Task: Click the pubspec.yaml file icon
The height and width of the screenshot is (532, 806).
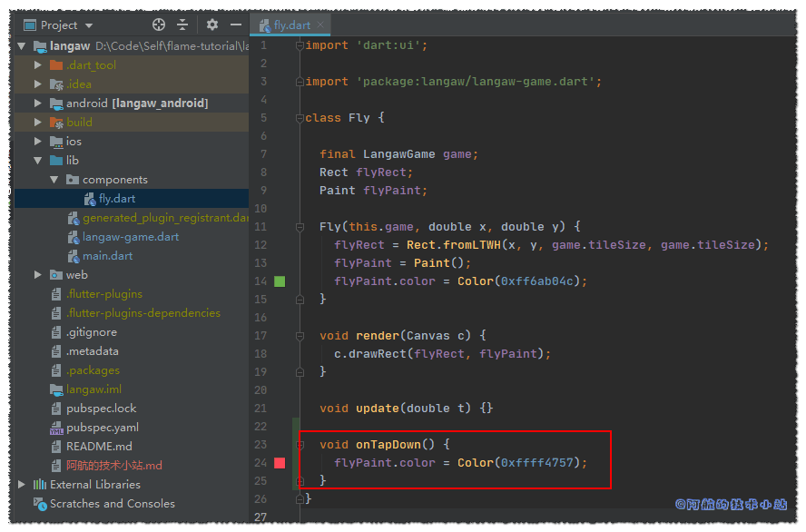Action: pyautogui.click(x=56, y=428)
